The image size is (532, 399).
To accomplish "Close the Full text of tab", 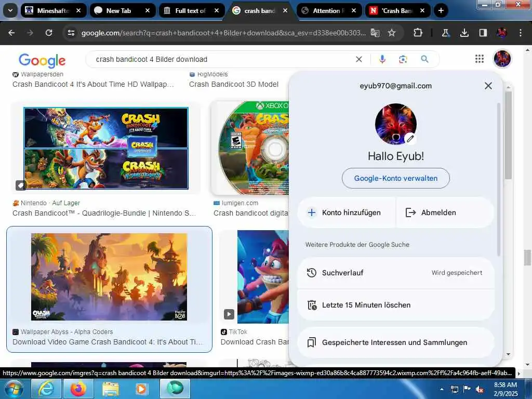I will point(217,10).
